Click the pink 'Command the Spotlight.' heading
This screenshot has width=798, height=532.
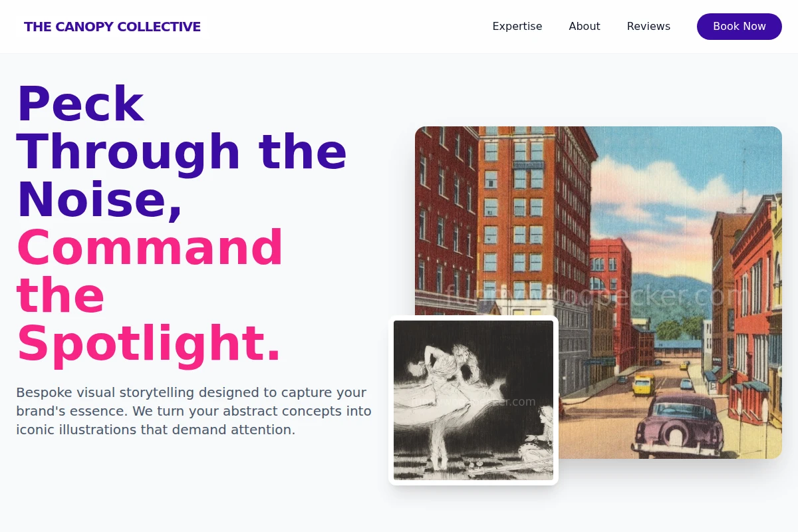click(150, 295)
